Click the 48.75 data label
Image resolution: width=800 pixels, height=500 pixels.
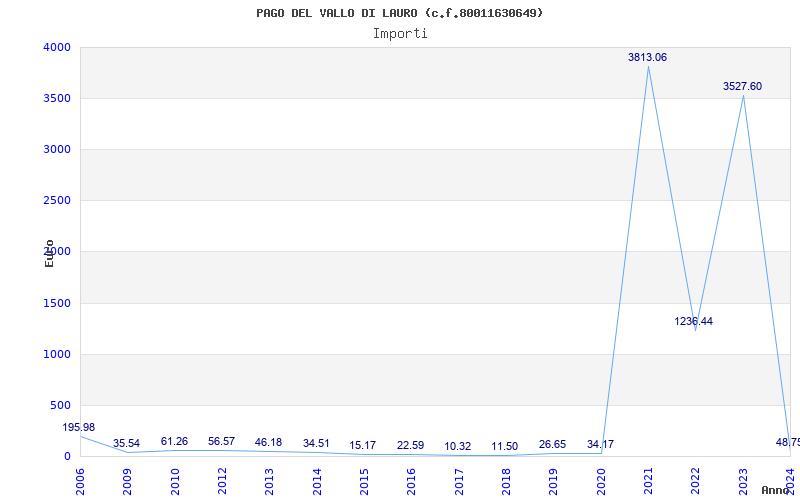tap(787, 442)
